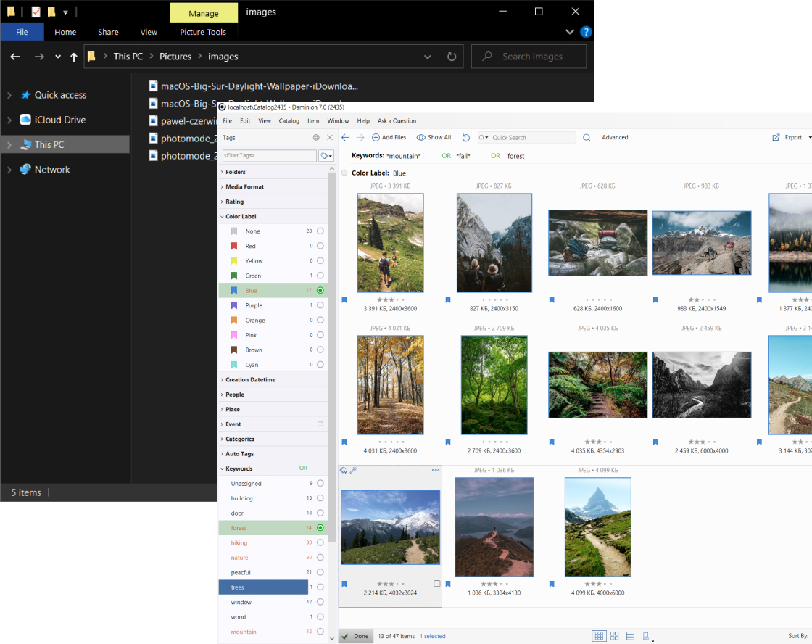
Task: Open the Tags panel settings gear
Action: (x=316, y=137)
